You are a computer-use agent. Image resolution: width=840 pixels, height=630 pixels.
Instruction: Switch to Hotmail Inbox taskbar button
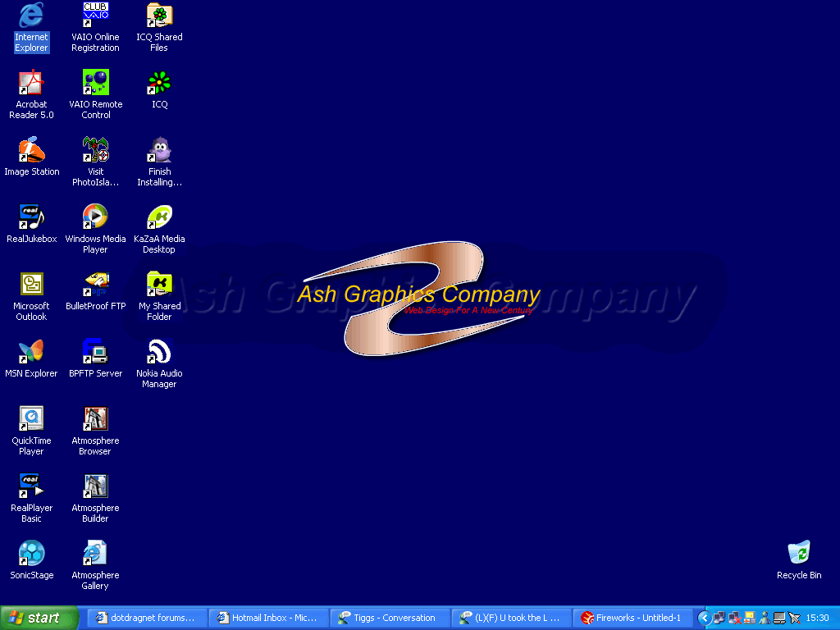click(268, 618)
